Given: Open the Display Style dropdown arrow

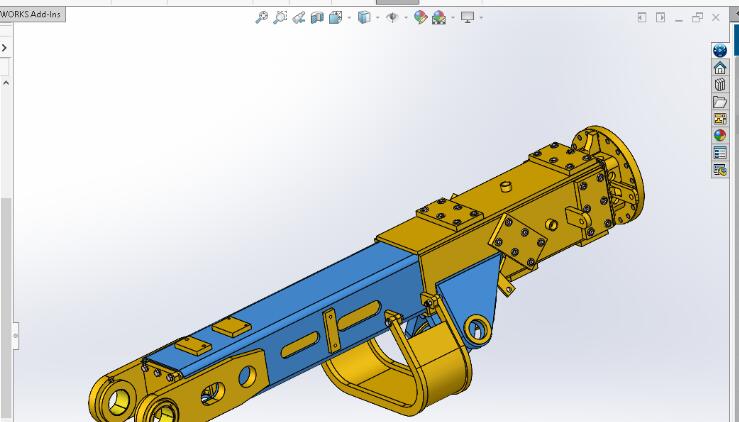Looking at the screenshot, I should click(x=378, y=18).
